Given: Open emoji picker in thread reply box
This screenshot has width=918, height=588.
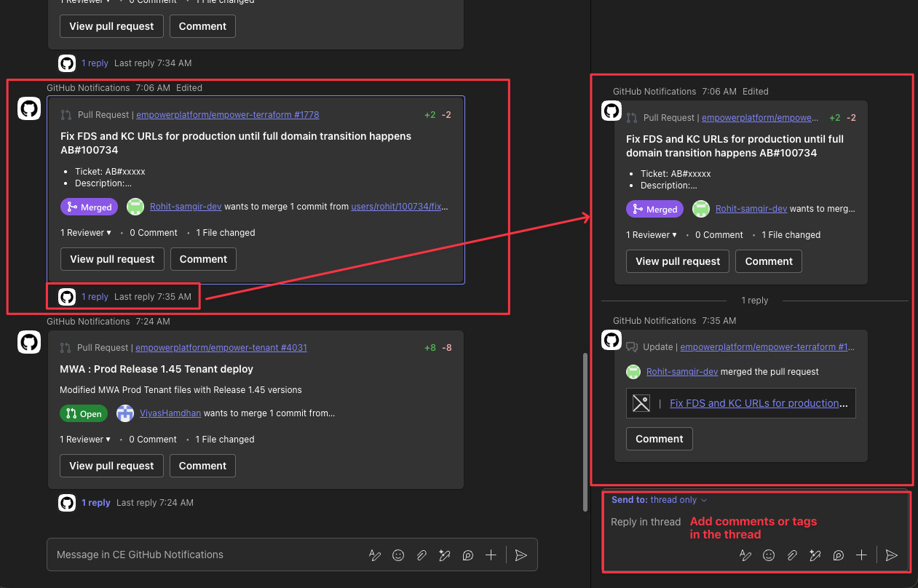Looking at the screenshot, I should pos(769,555).
